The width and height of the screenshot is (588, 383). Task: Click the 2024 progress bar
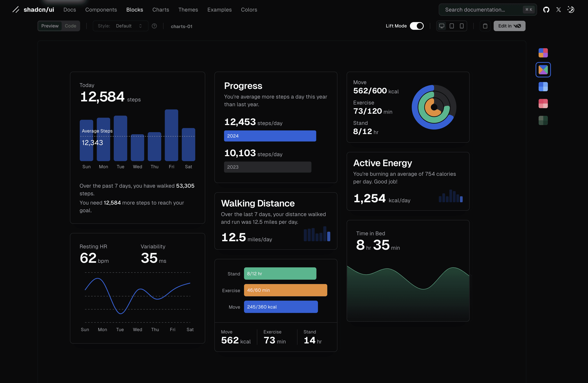(270, 136)
